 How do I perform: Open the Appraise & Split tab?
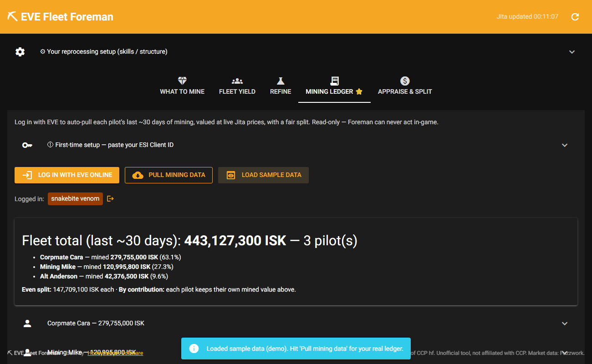pyautogui.click(x=405, y=86)
